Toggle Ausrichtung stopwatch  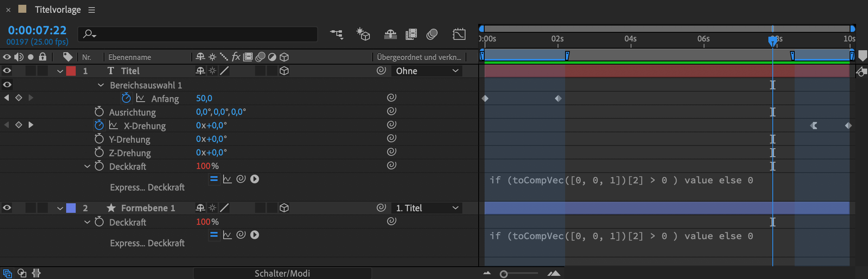[99, 112]
